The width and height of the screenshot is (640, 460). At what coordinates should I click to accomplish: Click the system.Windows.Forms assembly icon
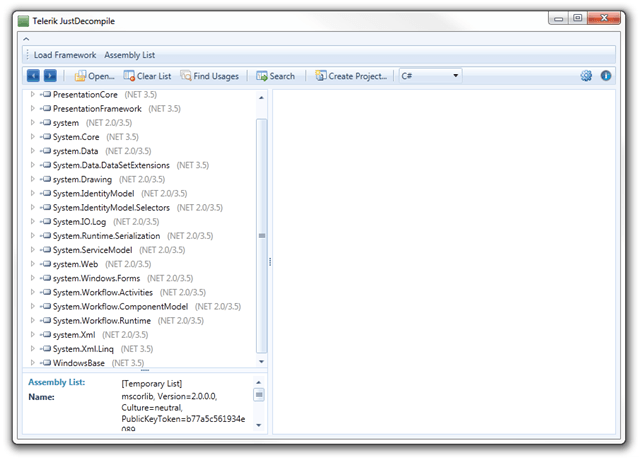[46, 278]
